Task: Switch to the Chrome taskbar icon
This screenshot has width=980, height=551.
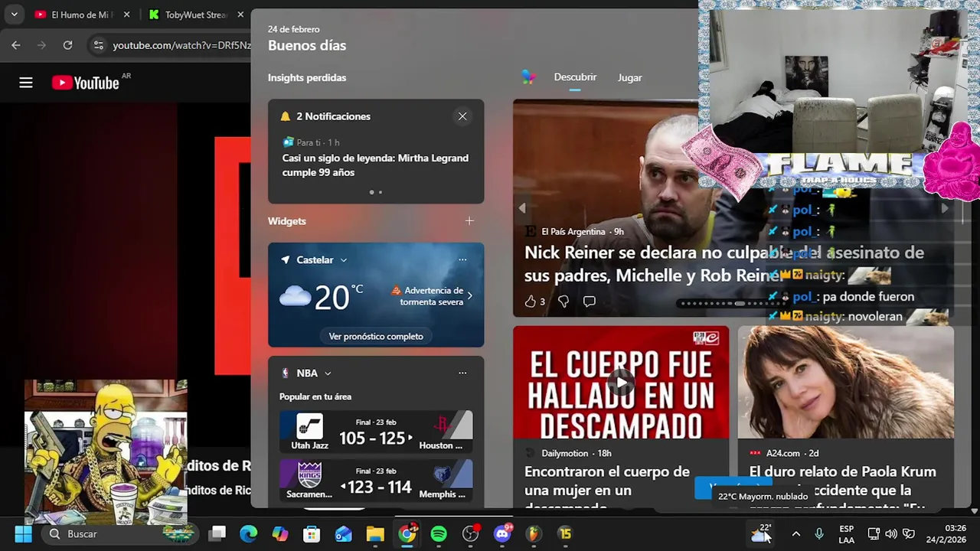Action: [x=407, y=533]
